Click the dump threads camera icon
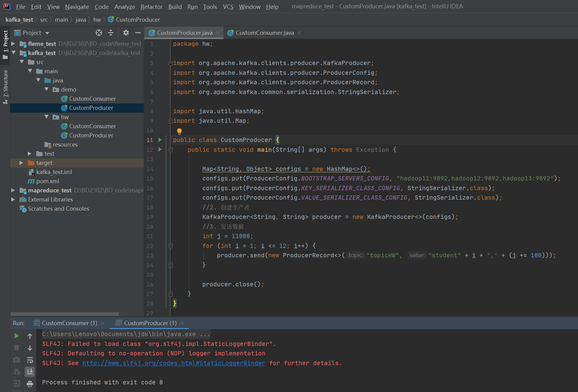Viewport: 578px width, 392px height. click(x=17, y=360)
